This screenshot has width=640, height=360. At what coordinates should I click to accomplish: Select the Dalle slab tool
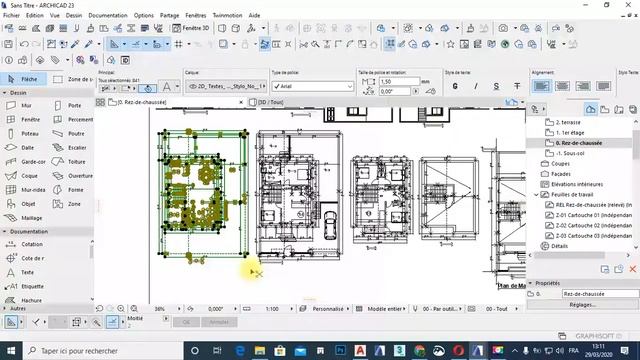20,148
